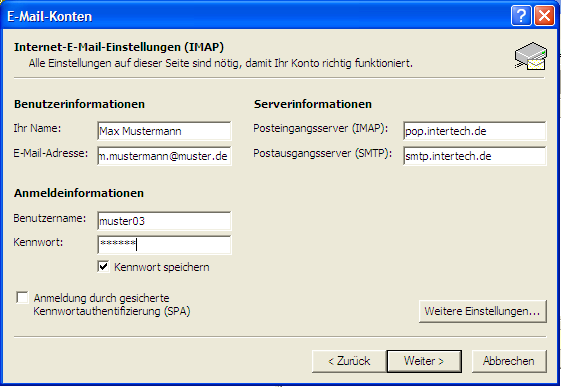
Task: Cancel with the Abbrechen button
Action: 509,361
